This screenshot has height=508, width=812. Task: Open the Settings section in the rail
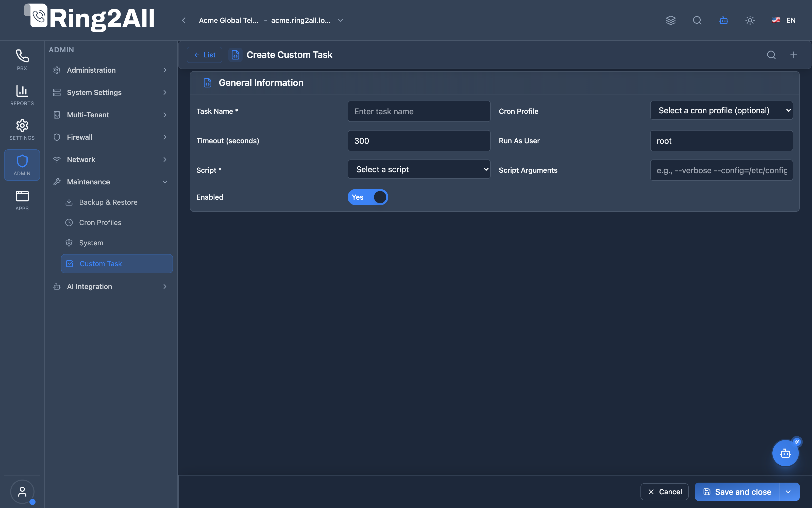22,130
